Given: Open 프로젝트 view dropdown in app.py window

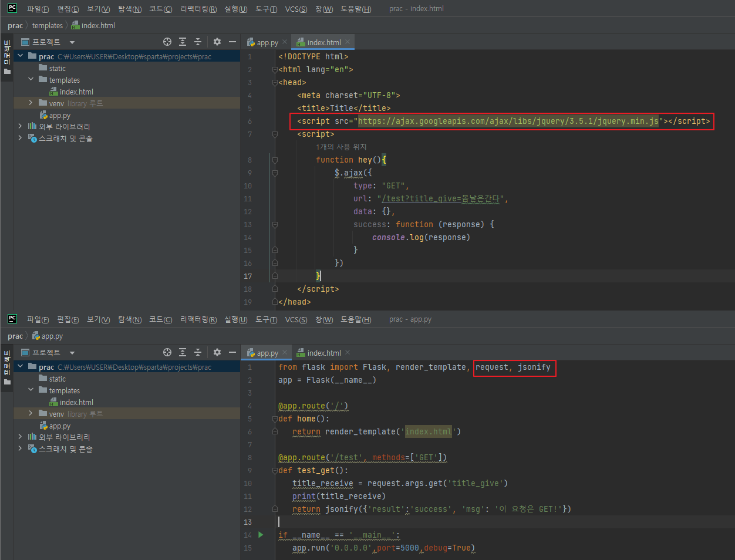Looking at the screenshot, I should 72,353.
